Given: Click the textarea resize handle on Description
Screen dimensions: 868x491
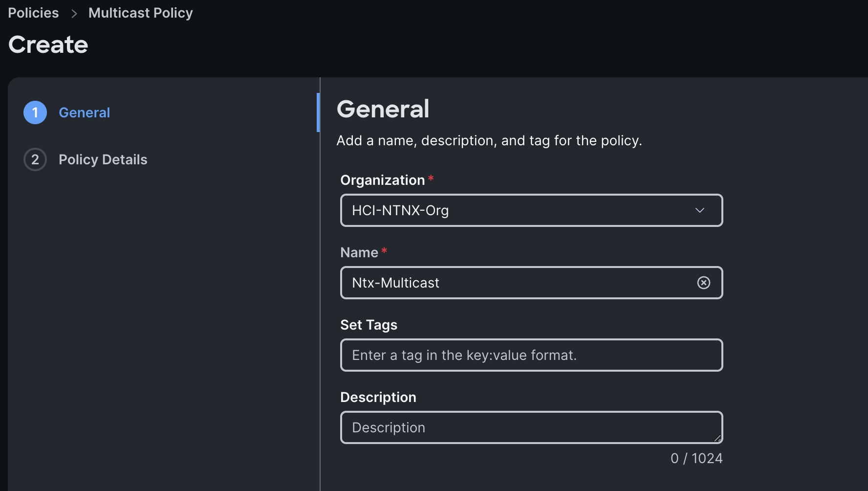Looking at the screenshot, I should tap(716, 439).
